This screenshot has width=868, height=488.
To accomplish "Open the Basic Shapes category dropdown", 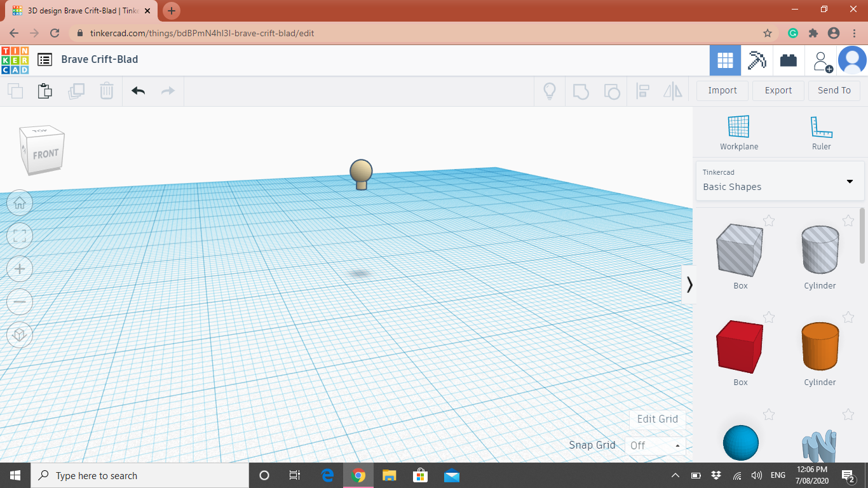I will (780, 180).
